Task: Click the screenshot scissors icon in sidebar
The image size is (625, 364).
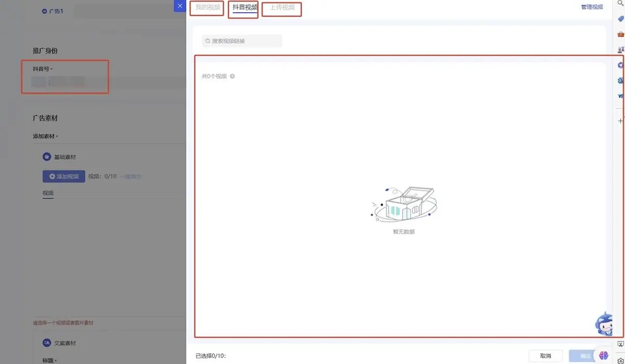Action: (x=620, y=344)
